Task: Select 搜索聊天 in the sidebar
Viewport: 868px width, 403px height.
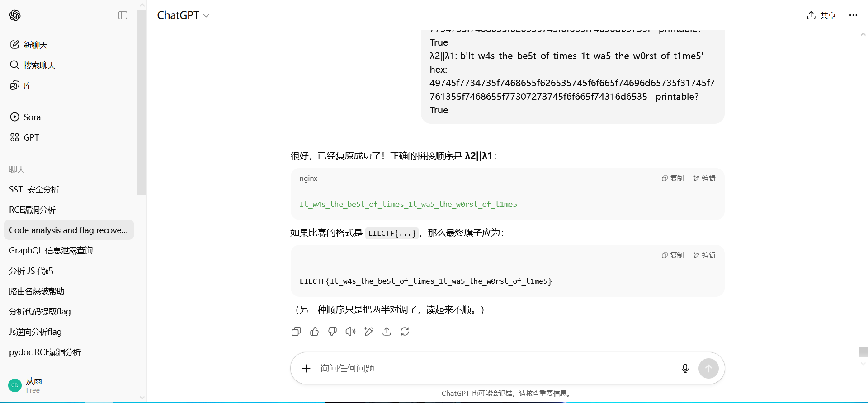Action: pos(39,65)
